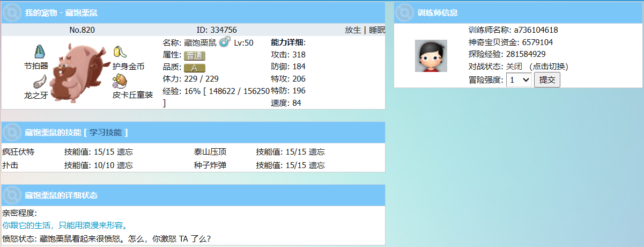Screen dimensions: 644x247
Task: Open the 学习技能 learn skill link
Action: click(x=106, y=132)
